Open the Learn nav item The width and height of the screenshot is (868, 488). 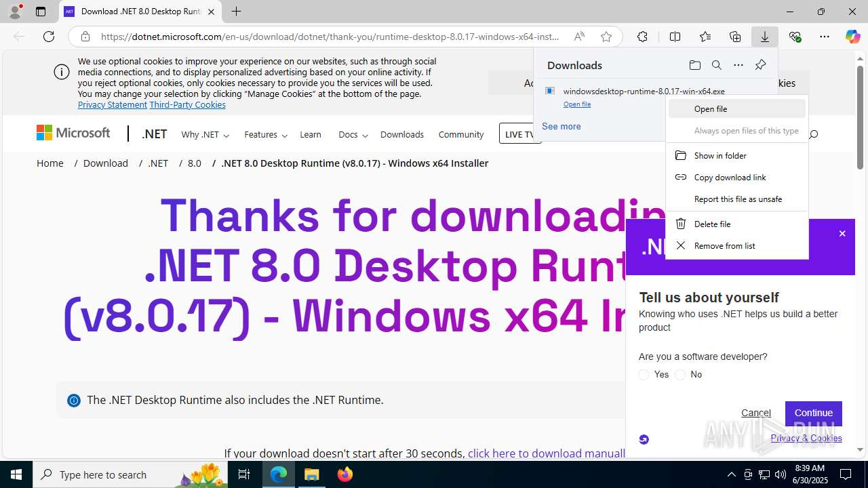click(x=311, y=134)
